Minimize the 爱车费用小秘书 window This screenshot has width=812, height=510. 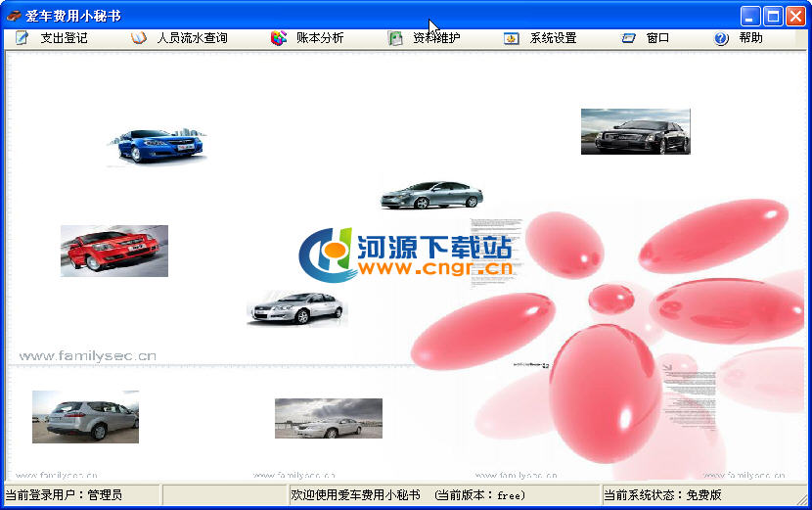click(749, 17)
